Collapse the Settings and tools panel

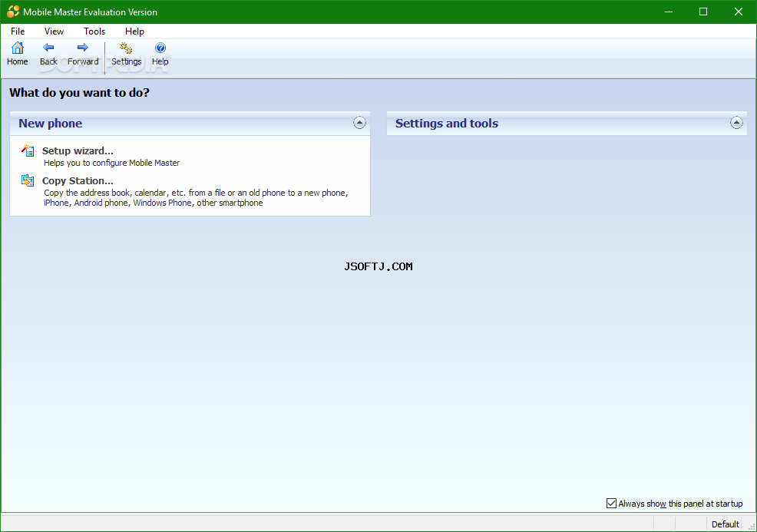tap(736, 123)
